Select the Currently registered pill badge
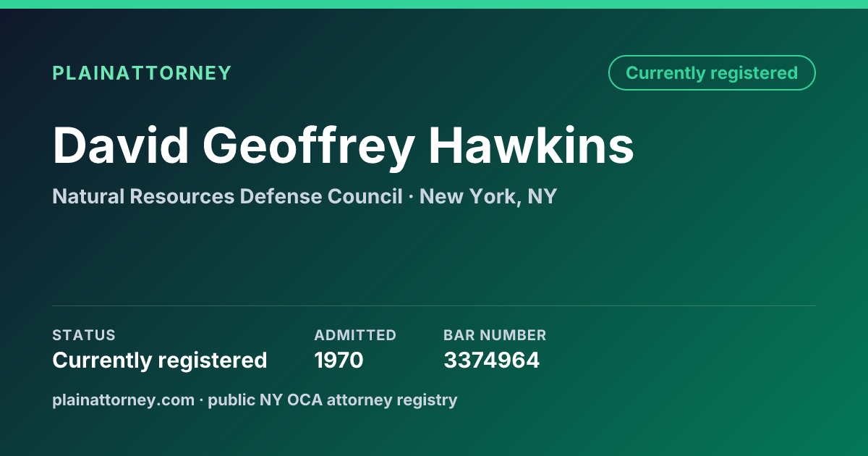 coord(712,73)
